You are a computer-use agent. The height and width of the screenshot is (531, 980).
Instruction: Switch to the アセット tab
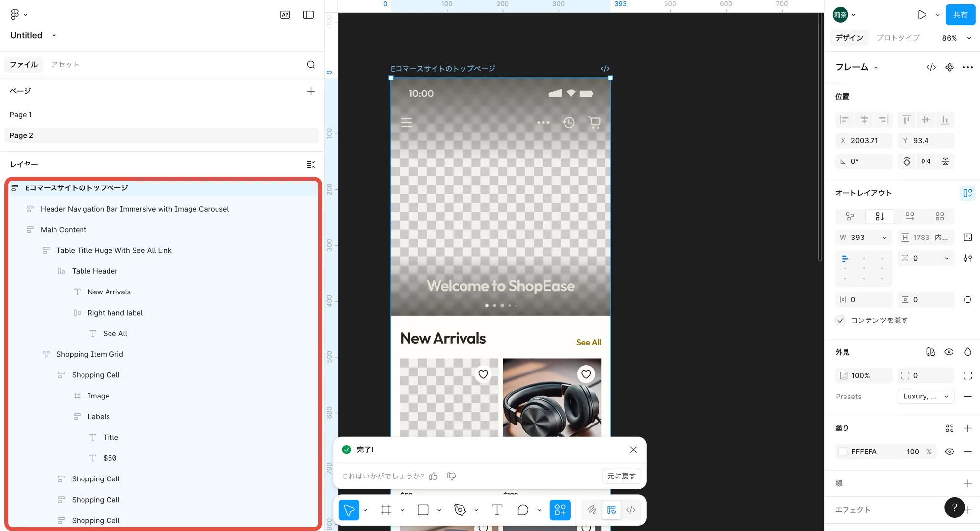(65, 64)
